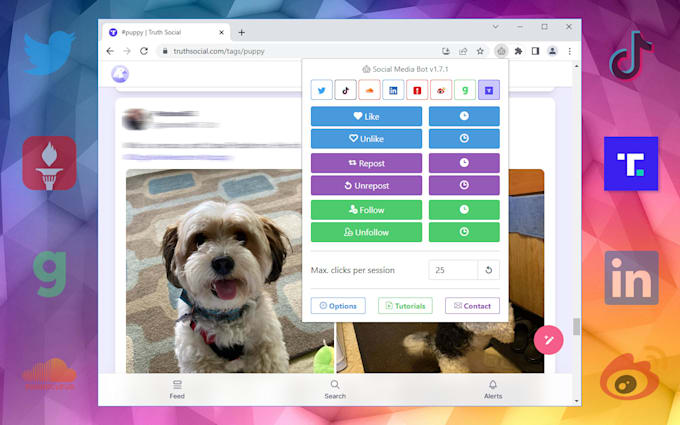Select the Truth Social platform icon in popup
The height and width of the screenshot is (425, 680).
tap(489, 90)
